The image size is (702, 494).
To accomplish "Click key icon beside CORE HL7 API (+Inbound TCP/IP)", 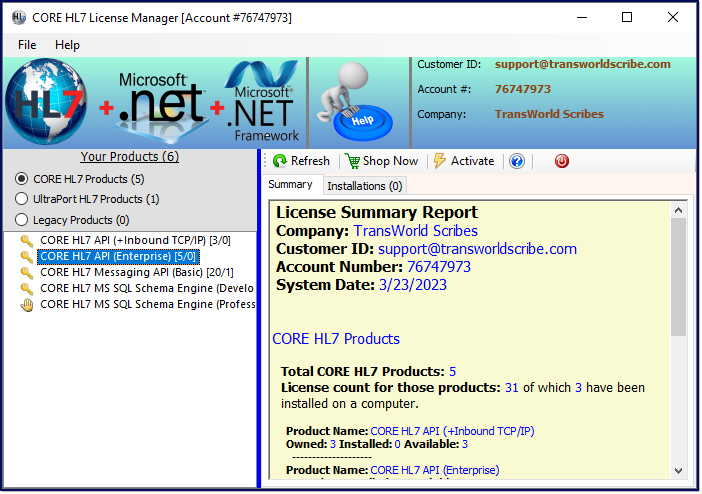I will (x=27, y=241).
